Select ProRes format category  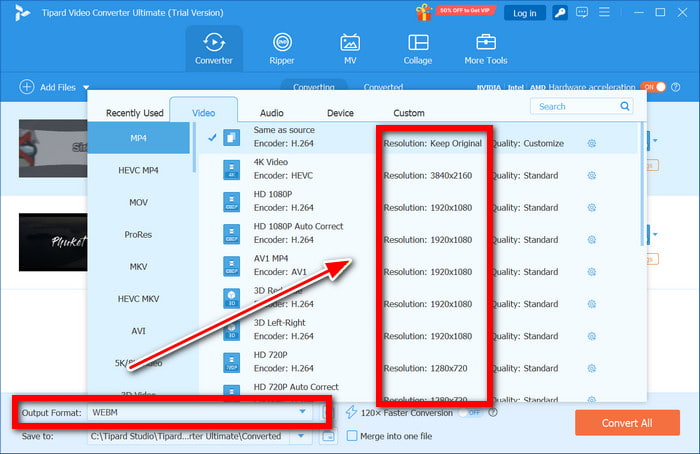tap(138, 234)
